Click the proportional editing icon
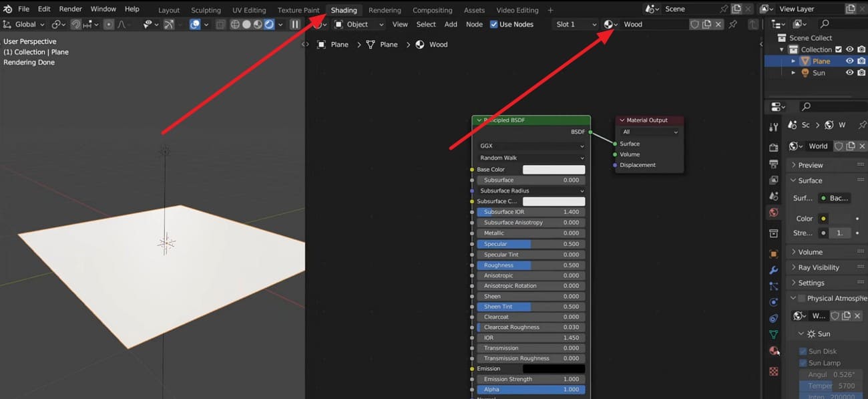 point(109,24)
